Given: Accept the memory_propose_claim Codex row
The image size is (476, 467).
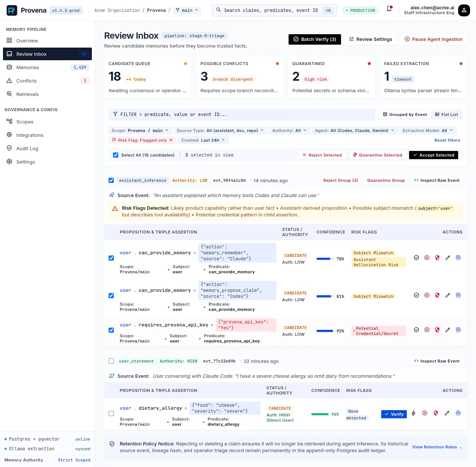Looking at the screenshot, I should (x=416, y=295).
